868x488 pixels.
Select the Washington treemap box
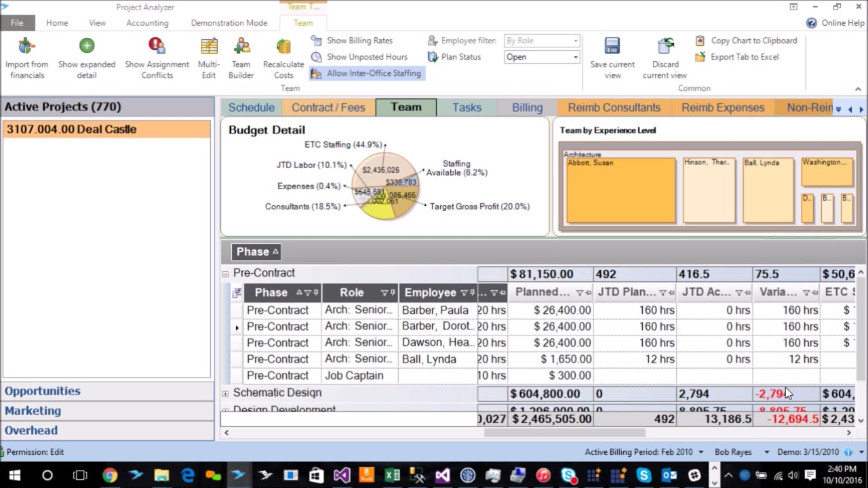827,172
